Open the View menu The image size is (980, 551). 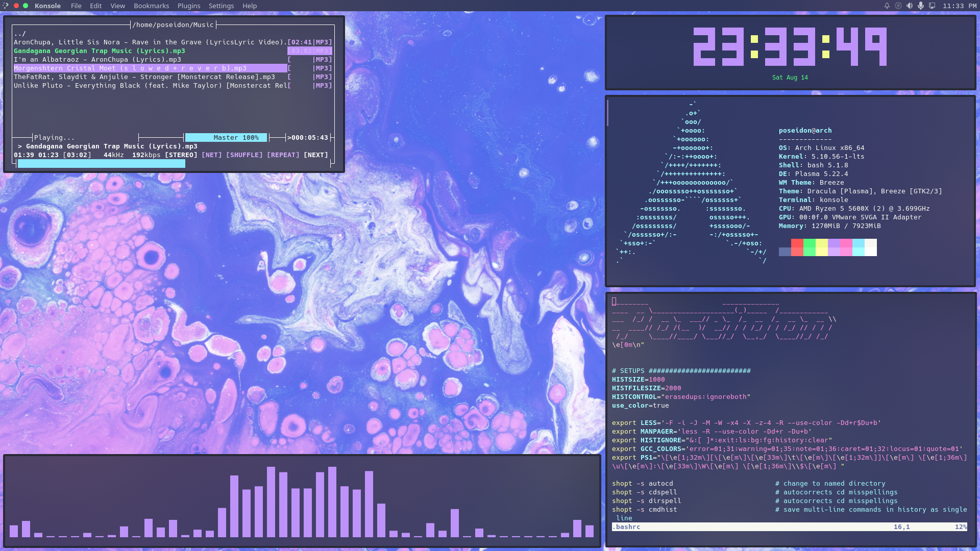pyautogui.click(x=117, y=6)
